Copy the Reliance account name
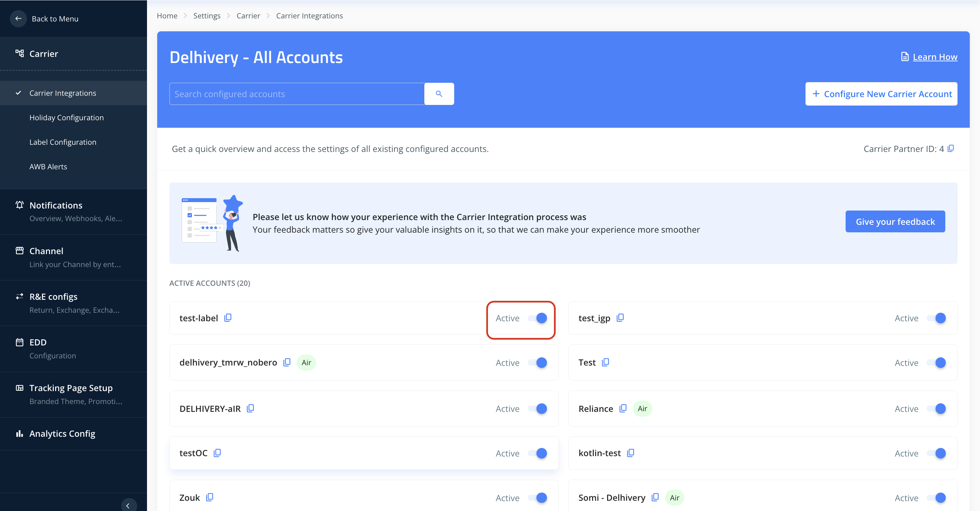Viewport: 980px width, 511px height. click(623, 408)
